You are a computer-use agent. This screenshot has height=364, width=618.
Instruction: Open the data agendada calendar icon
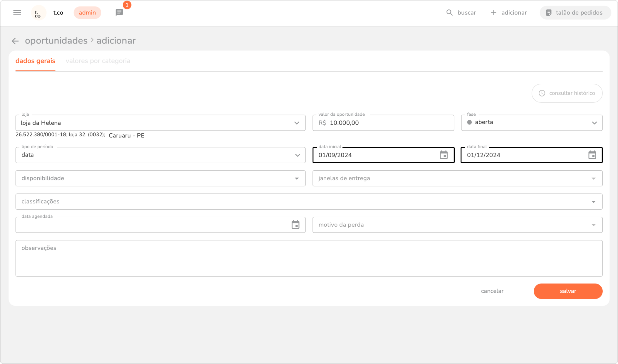tap(295, 225)
